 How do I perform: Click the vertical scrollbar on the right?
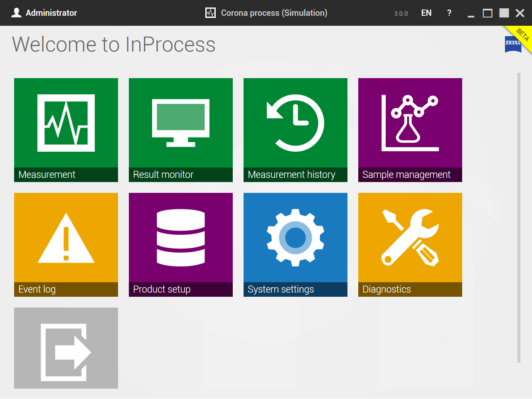coord(519,218)
